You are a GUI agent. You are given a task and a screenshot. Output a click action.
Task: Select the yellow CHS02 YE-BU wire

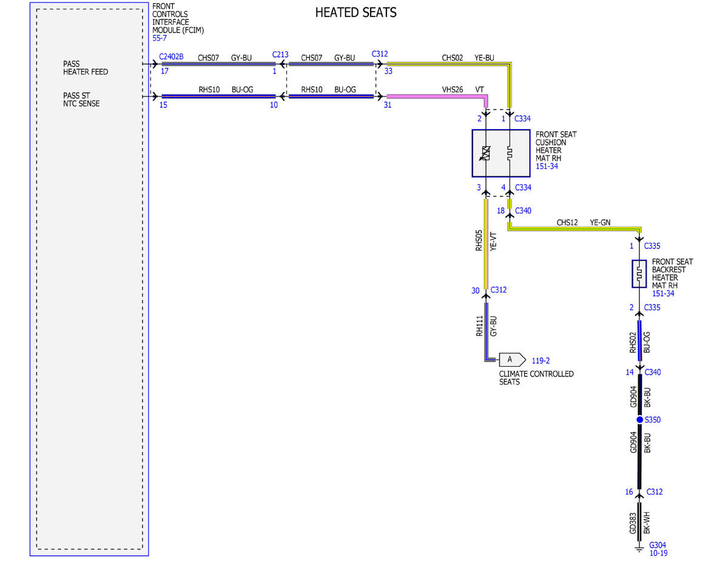coord(449,63)
